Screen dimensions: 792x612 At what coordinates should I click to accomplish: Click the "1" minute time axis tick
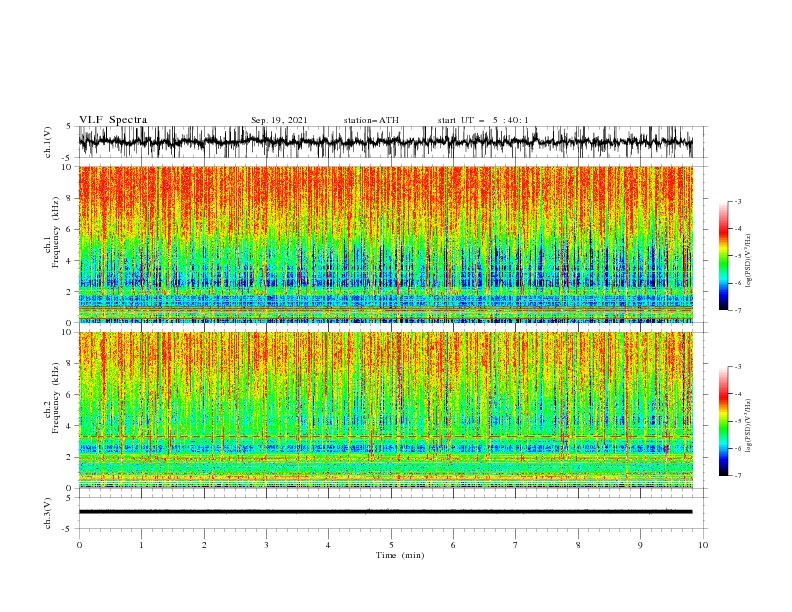142,545
